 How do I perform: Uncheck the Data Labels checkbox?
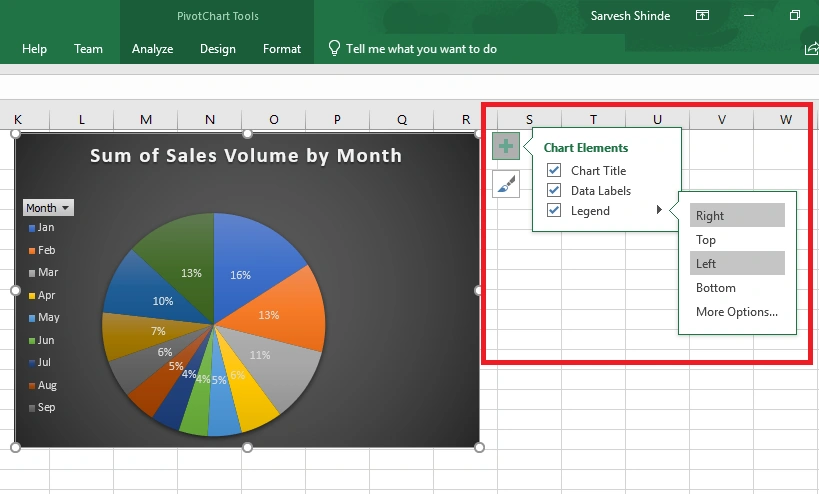tap(554, 190)
